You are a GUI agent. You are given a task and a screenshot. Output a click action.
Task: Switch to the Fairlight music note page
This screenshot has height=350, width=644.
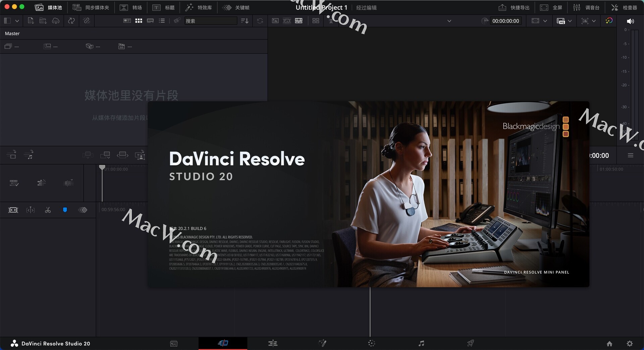pos(421,343)
